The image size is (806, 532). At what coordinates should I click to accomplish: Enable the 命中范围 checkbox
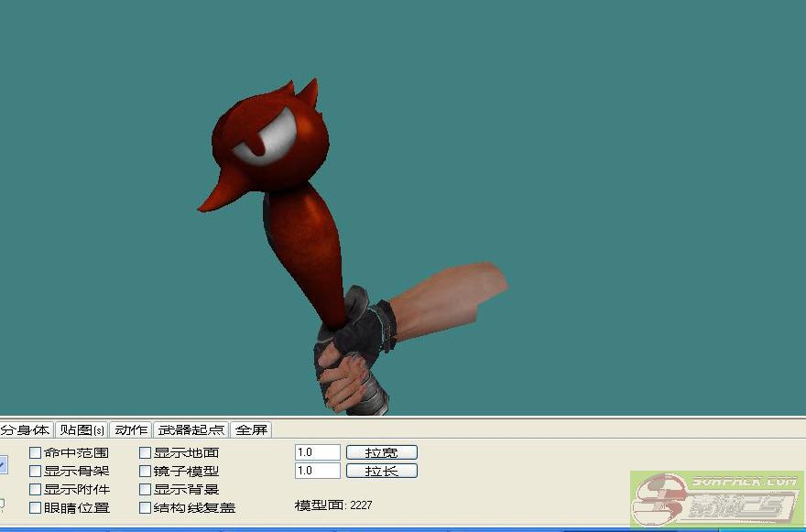click(36, 452)
